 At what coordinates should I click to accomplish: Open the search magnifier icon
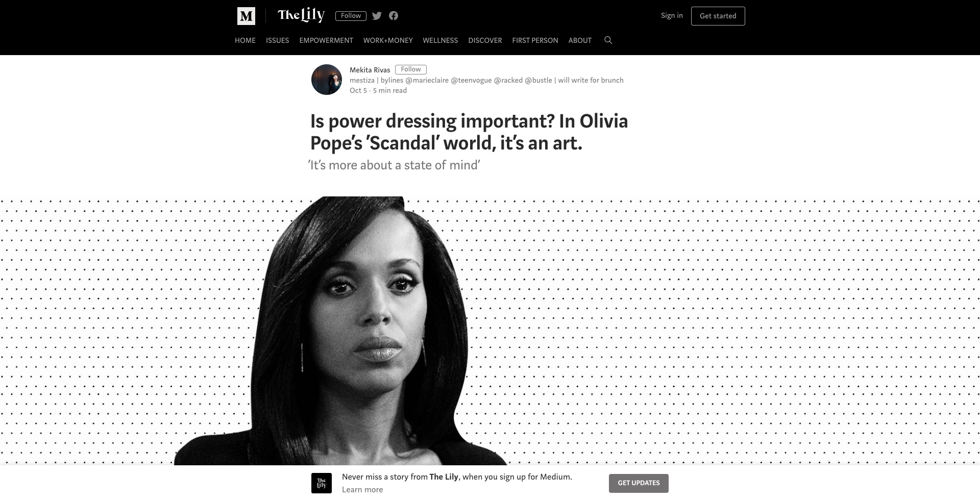608,40
